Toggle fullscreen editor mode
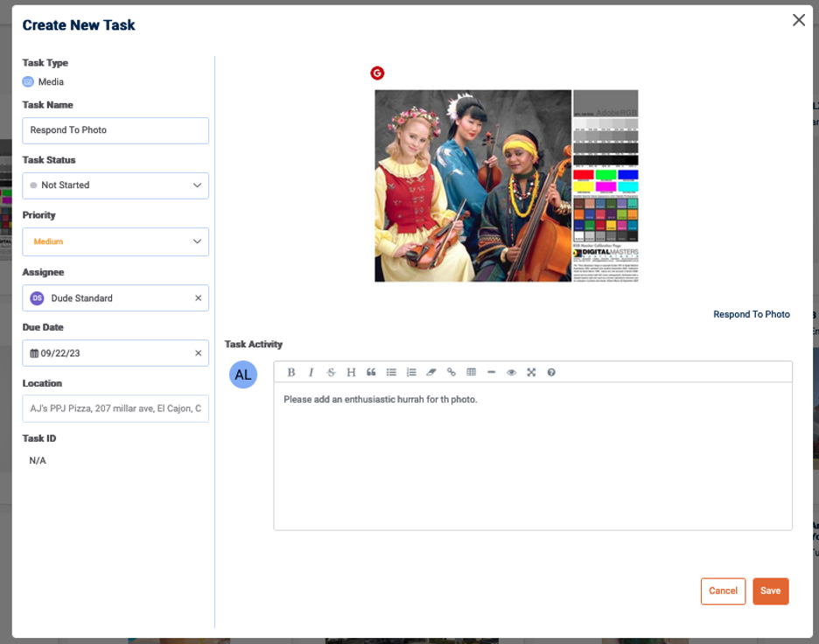 531,372
